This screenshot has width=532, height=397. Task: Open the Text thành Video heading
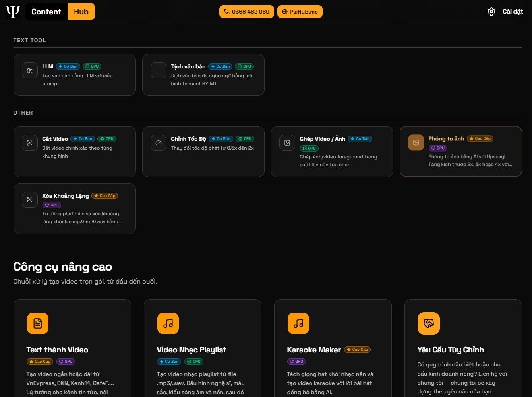pyautogui.click(x=58, y=350)
